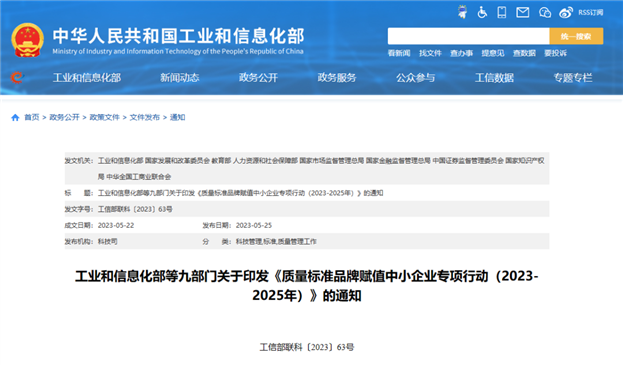The image size is (623, 366).
Task: Open the 新闻动态 nav menu
Action: coord(180,77)
